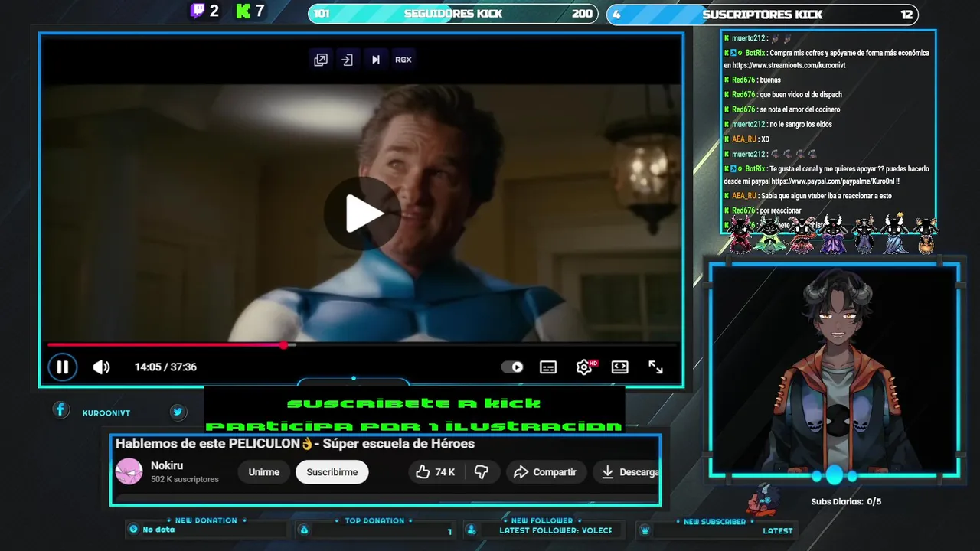The image size is (980, 551).
Task: Play the video with the large center play button
Action: (363, 214)
